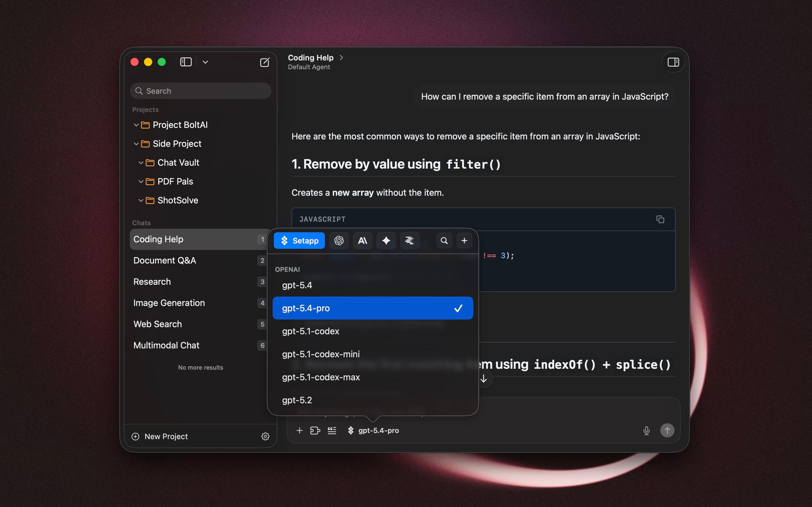Choose gpt-5.4-pro checked model option

click(372, 308)
